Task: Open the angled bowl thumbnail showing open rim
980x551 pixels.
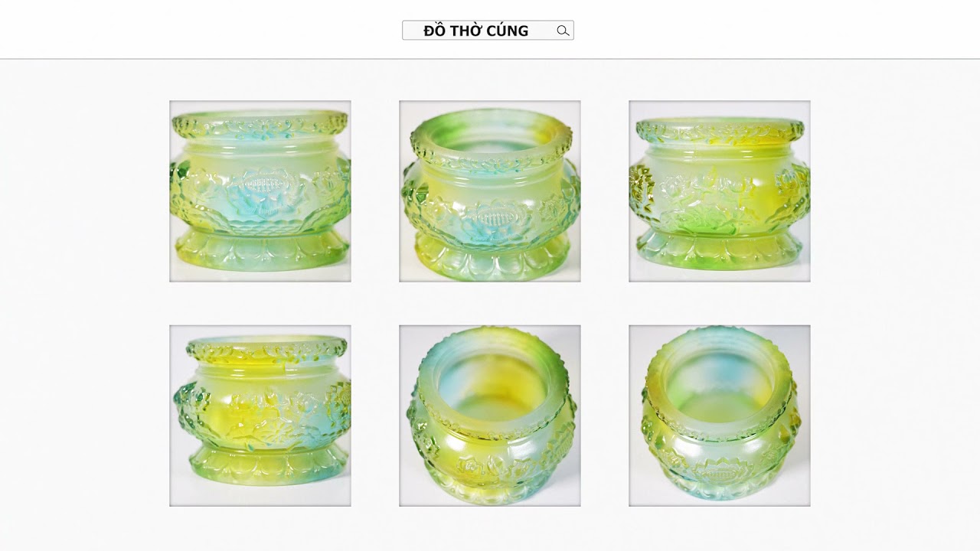Action: click(490, 191)
